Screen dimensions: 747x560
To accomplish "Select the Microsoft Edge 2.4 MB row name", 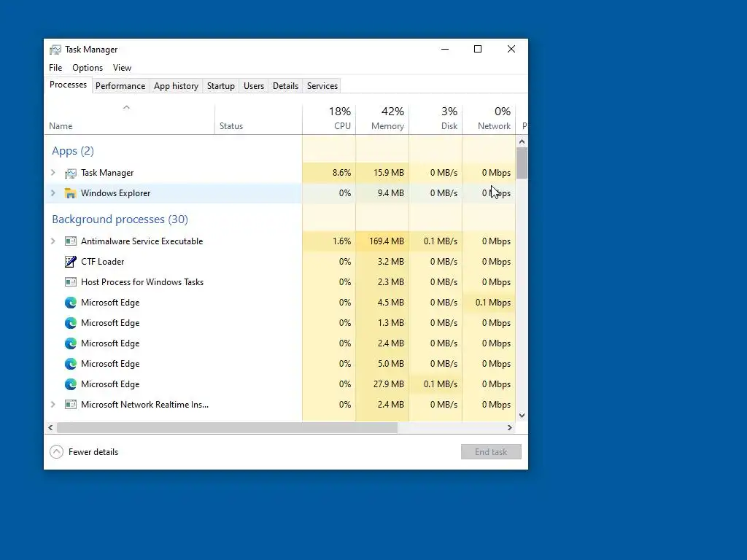I will (x=110, y=344).
